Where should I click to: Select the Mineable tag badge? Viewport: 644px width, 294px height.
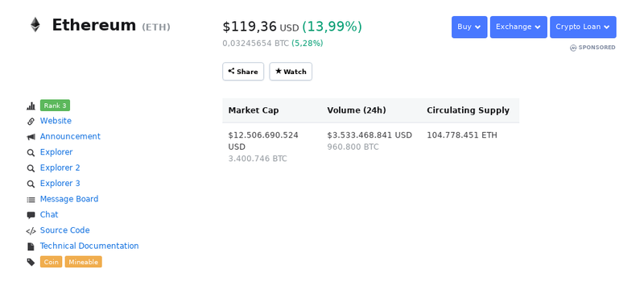[x=84, y=262]
